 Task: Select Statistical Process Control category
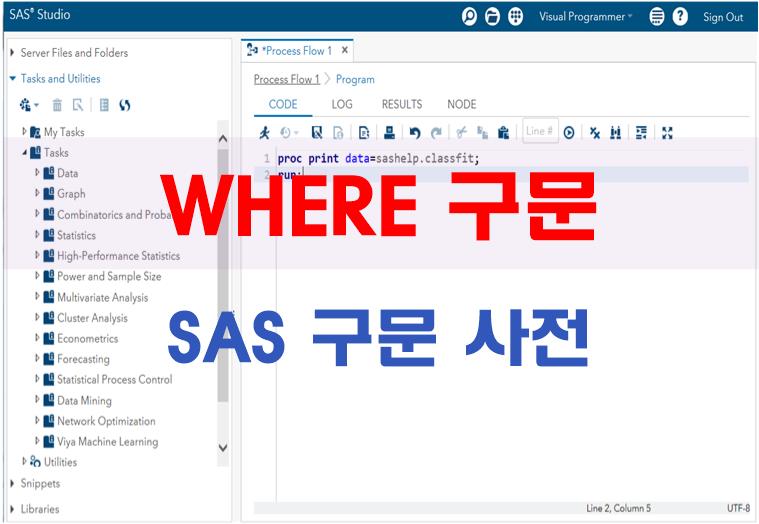tap(114, 379)
